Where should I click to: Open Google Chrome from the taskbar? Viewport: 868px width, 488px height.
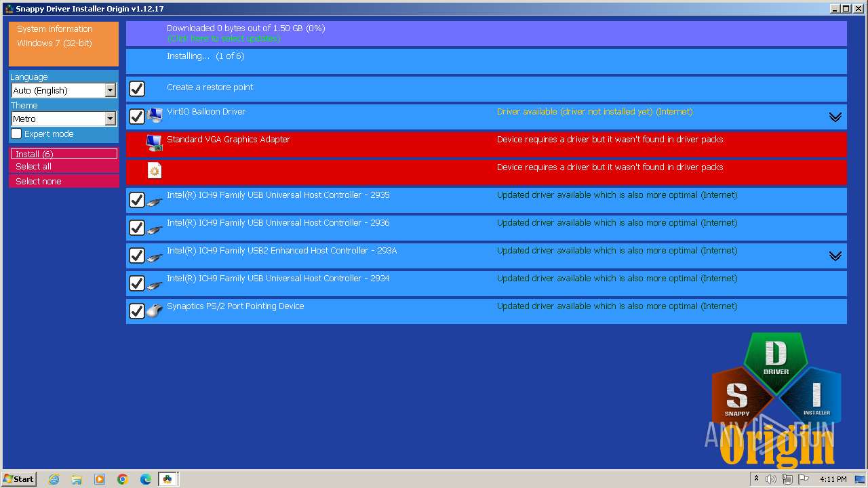click(123, 479)
